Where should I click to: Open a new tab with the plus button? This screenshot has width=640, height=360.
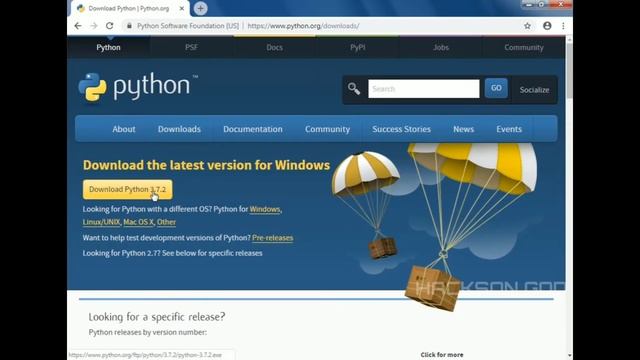(x=200, y=8)
